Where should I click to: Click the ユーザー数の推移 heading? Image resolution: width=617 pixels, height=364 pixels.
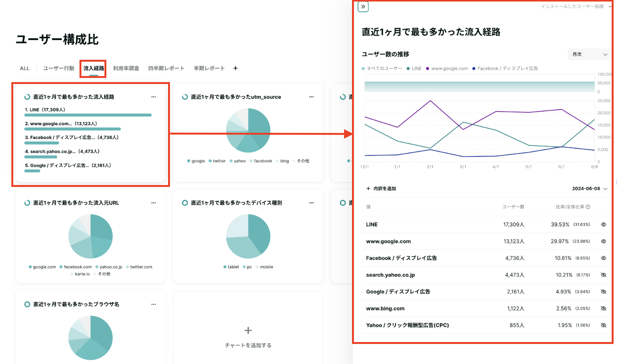(x=385, y=54)
